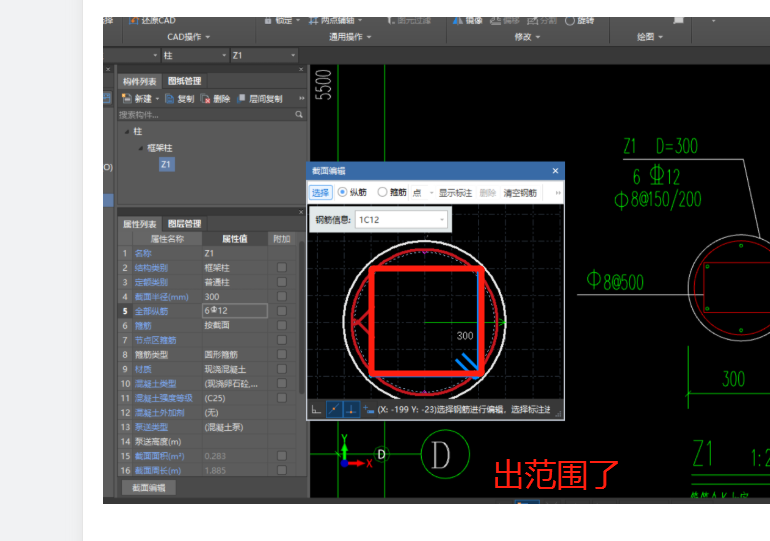Expand overflow arrows in 截面编辑 toolbar
Screen dimensions: 770x541
pyautogui.click(x=558, y=193)
